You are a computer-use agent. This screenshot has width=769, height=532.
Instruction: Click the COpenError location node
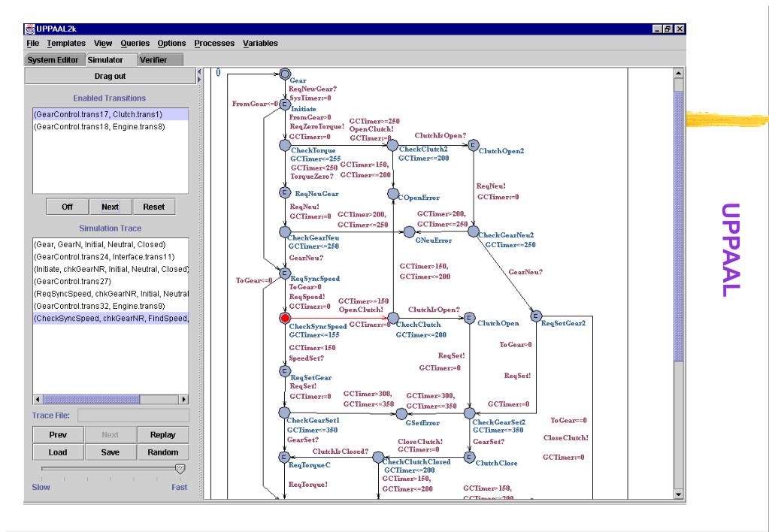[393, 194]
